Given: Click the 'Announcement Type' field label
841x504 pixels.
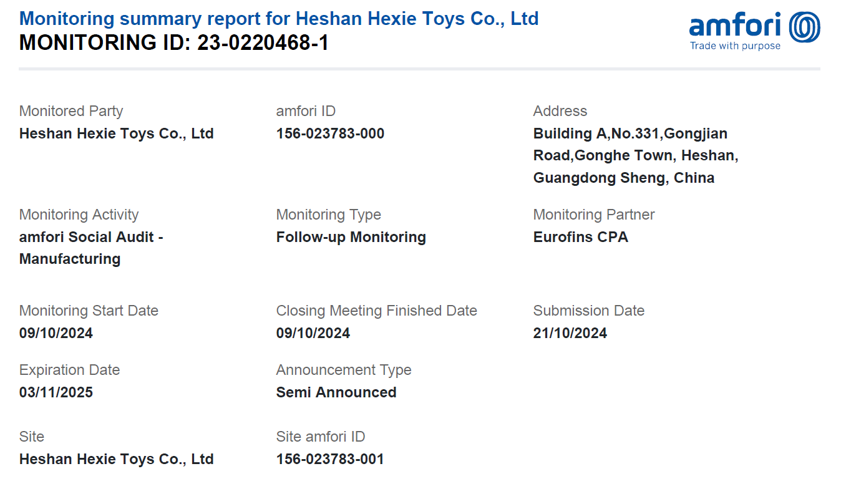Looking at the screenshot, I should pos(344,370).
